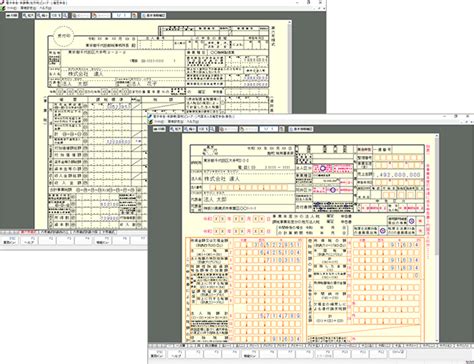Open ファイル menu in back window
This screenshot has width=474, height=364.
coord(12,8)
